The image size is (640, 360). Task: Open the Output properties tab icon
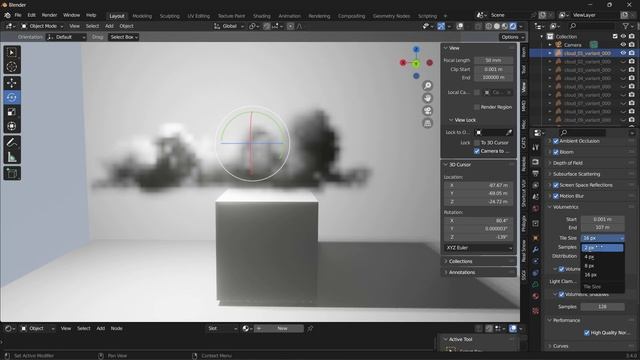[536, 173]
